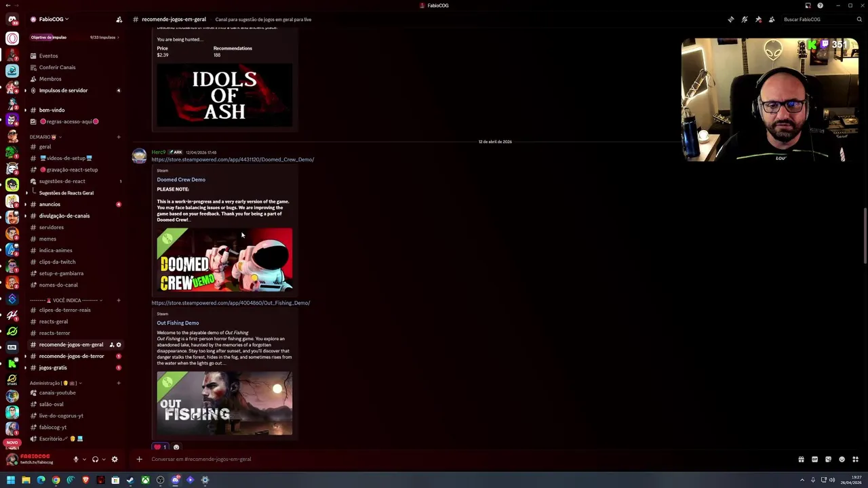Screen dimensions: 868x488
Task: Open the Doomed_Crew_Demo Steam store link
Action: (233, 159)
